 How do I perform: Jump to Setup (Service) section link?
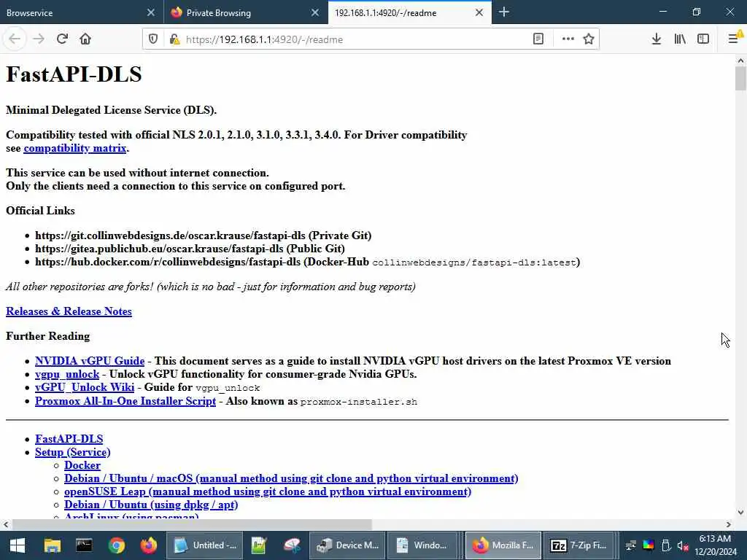(72, 452)
